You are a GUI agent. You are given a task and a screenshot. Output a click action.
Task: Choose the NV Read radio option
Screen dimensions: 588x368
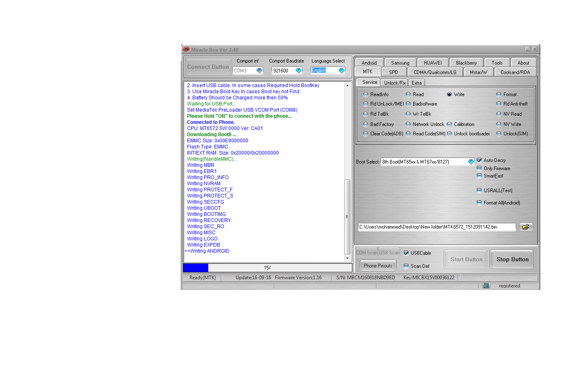click(499, 114)
